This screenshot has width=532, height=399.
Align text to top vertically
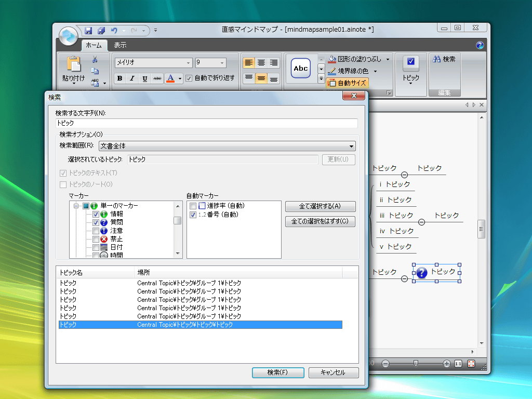tap(249, 78)
